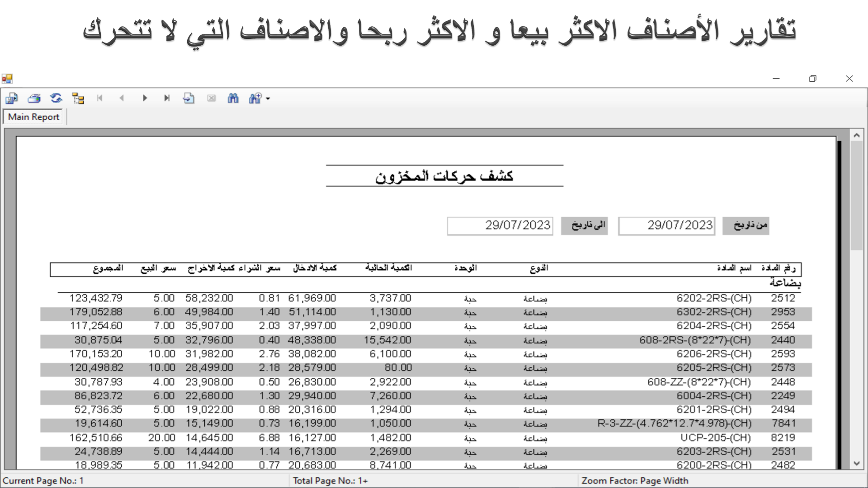The height and width of the screenshot is (488, 868).
Task: Click the Zoom binoculars-plus icon
Action: pos(255,98)
